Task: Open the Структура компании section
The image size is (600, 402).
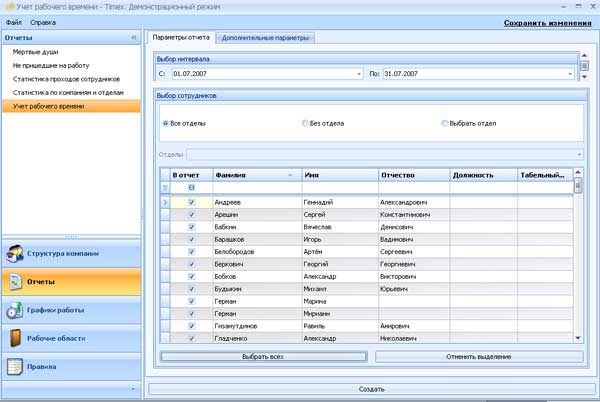Action: (72, 254)
